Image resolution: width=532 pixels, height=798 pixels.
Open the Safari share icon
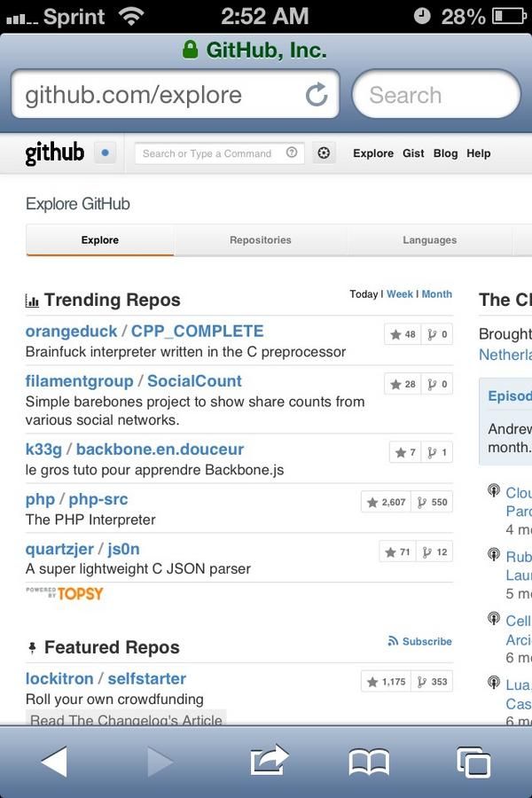coord(270,761)
